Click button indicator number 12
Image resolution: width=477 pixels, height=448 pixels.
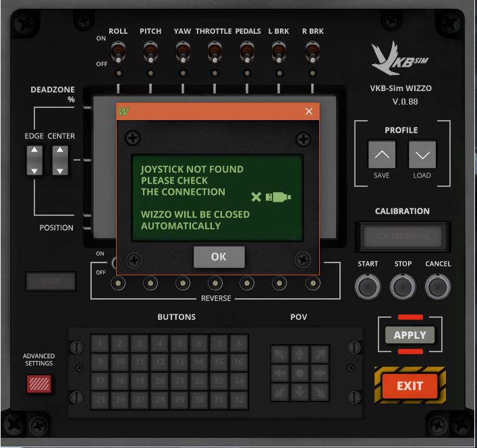[x=160, y=362]
